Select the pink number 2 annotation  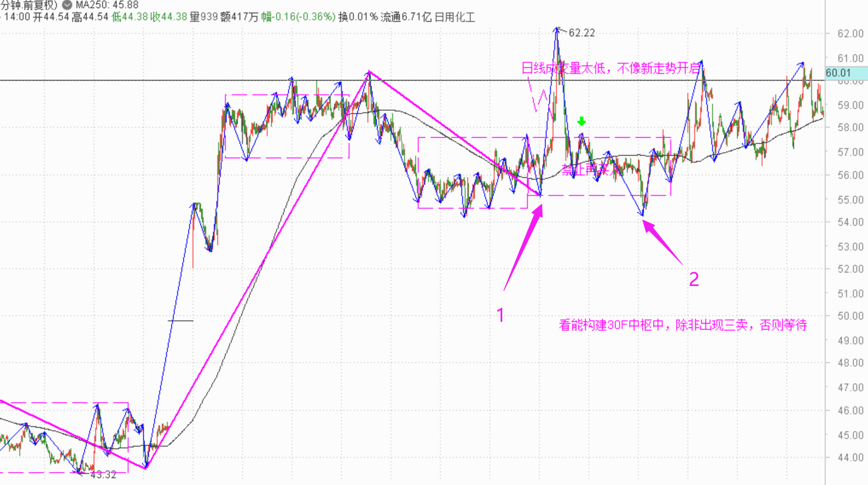[x=694, y=279]
